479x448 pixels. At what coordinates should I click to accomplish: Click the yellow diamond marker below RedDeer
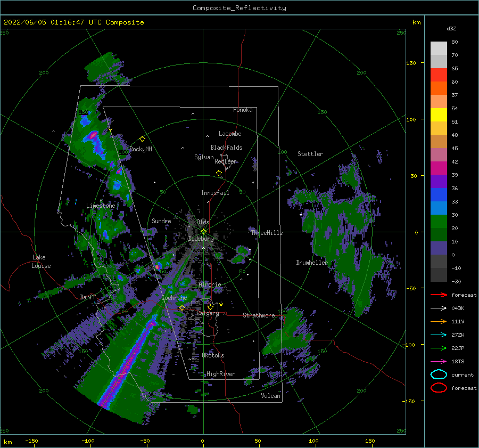click(219, 173)
